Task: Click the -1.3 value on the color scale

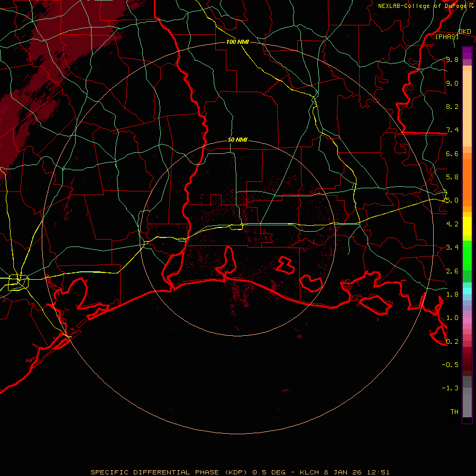Action: click(x=450, y=388)
